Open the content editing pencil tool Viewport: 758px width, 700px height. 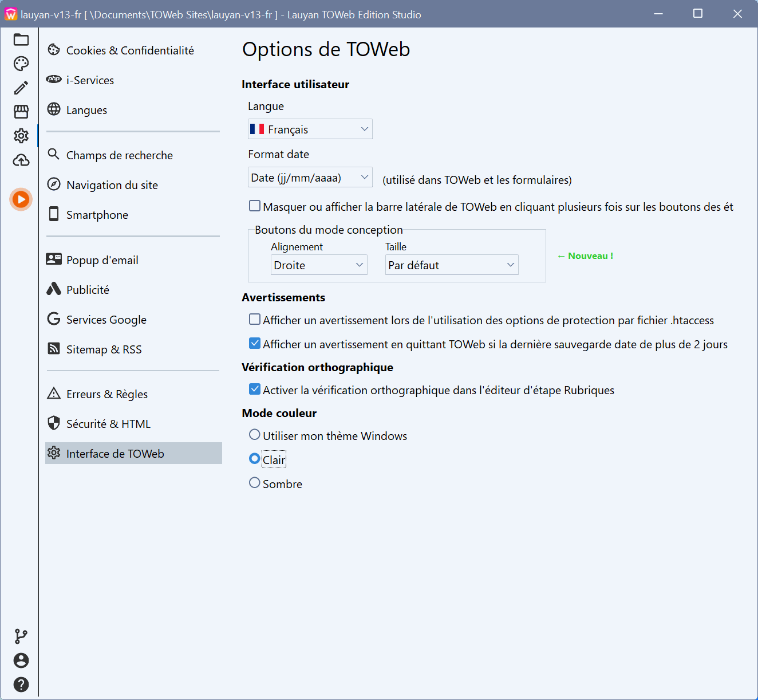(x=21, y=88)
